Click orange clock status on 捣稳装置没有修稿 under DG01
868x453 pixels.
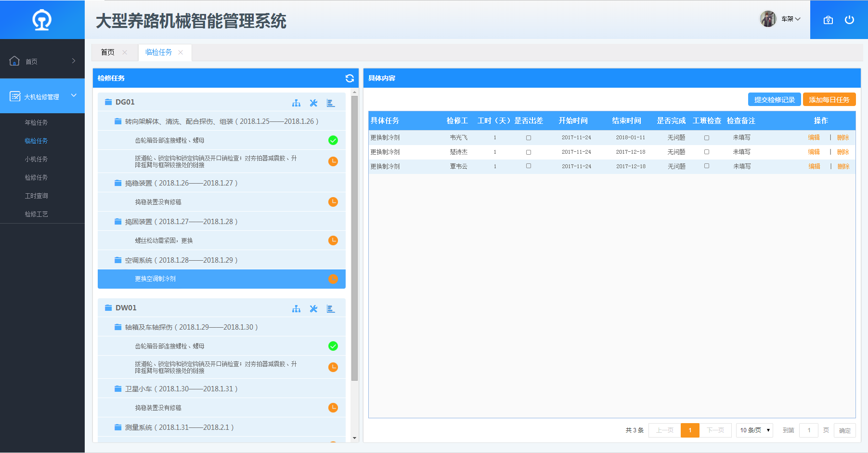tap(333, 202)
